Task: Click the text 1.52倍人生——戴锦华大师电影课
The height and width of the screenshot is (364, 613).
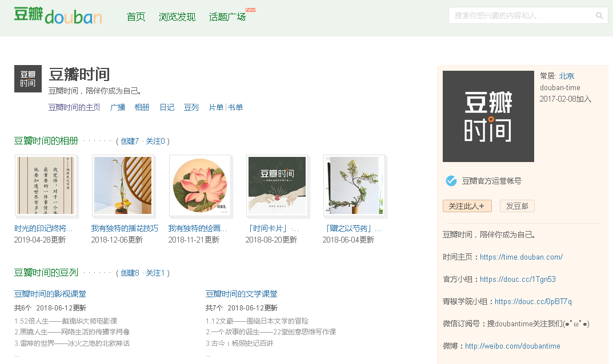Action: coord(66,321)
